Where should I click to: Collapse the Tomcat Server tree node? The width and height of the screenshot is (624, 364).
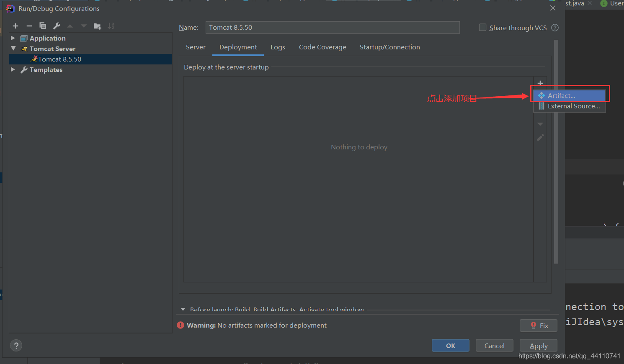tap(13, 49)
